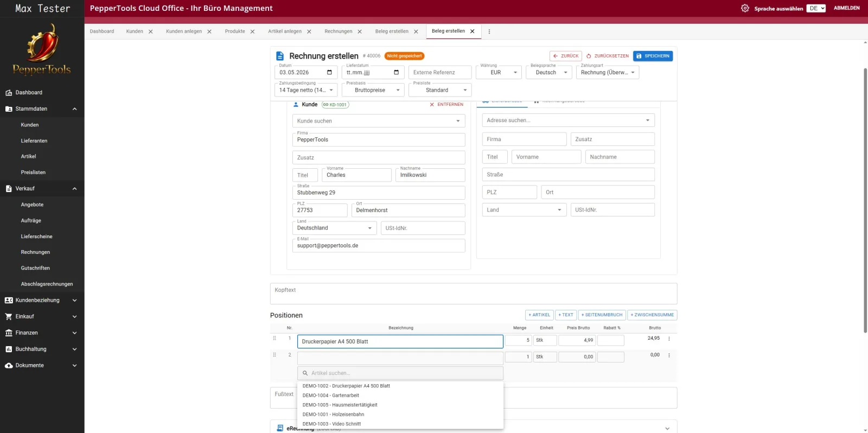Click the Speichern button

tap(653, 56)
